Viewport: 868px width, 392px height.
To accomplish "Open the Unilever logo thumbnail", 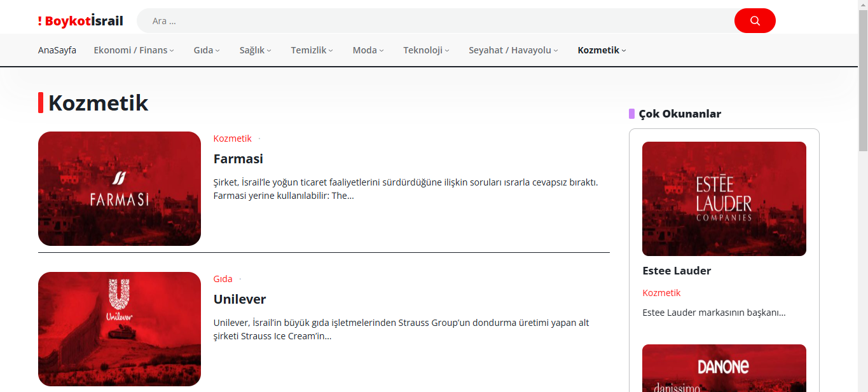I will coord(120,328).
